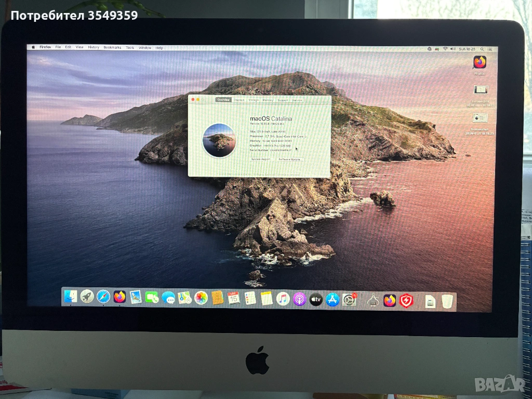Open Calendar app in the Dock
Viewport: 532px width, 399px height.
[x=234, y=298]
